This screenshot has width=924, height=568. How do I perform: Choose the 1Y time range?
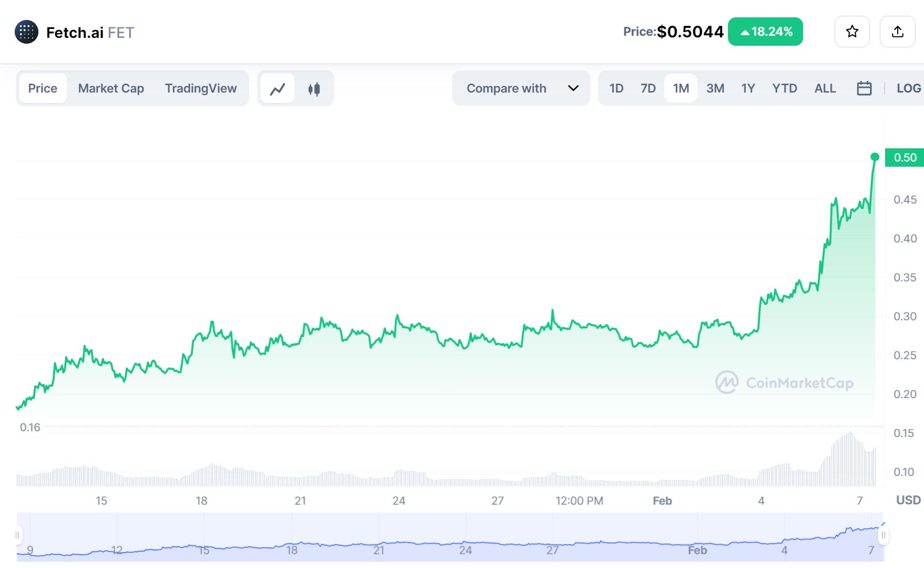point(748,88)
